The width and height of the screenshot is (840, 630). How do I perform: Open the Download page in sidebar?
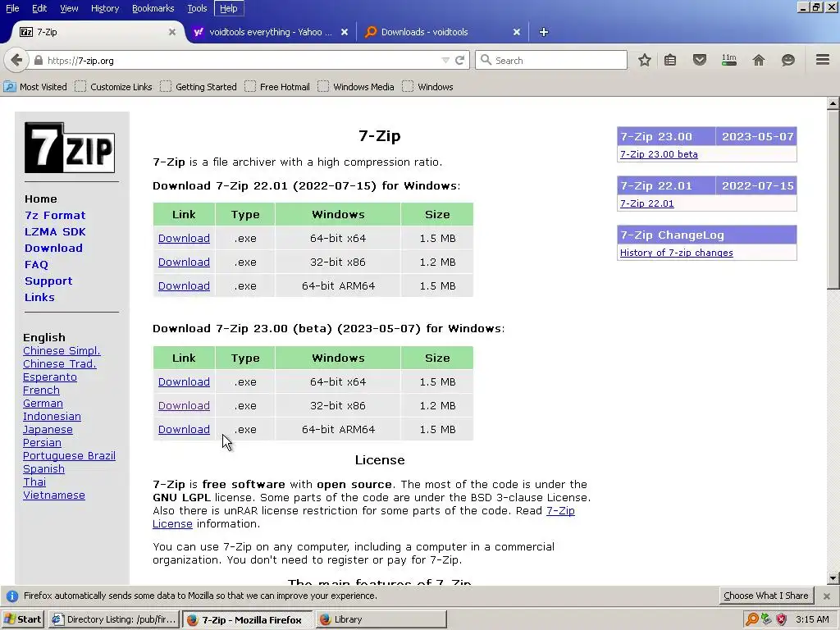tap(53, 248)
